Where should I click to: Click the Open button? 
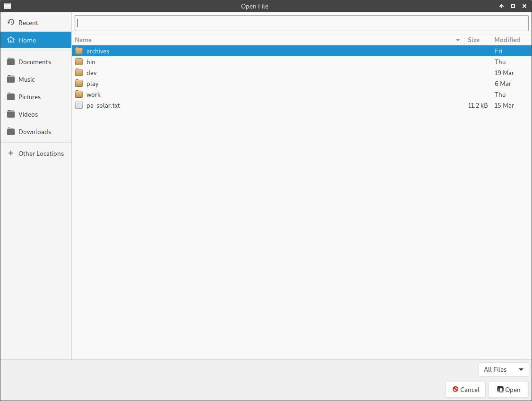pos(508,390)
